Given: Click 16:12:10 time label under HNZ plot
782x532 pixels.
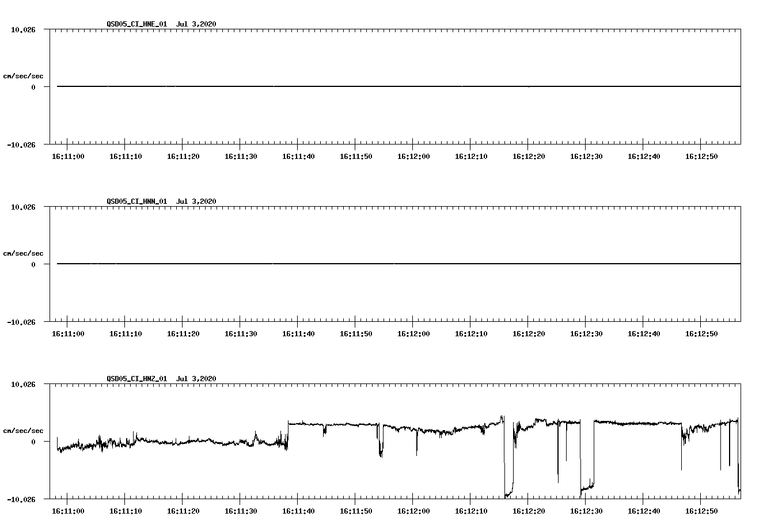Looking at the screenshot, I should 471,511.
